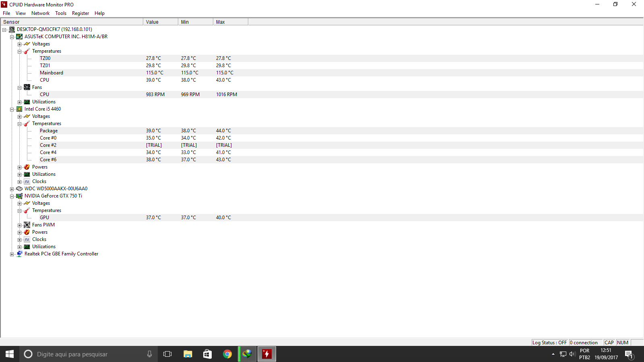Screen dimensions: 644x362
Task: Expand Powers under Intel Core i5
Action: (19, 167)
